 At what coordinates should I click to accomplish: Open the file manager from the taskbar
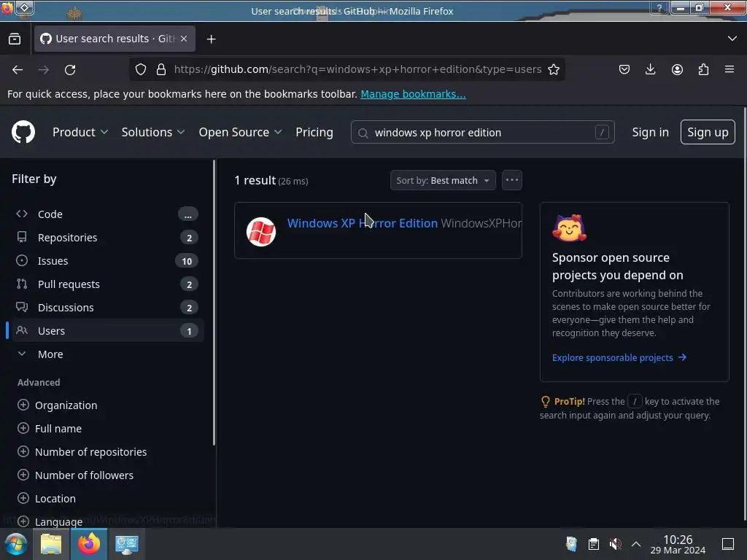coord(51,544)
